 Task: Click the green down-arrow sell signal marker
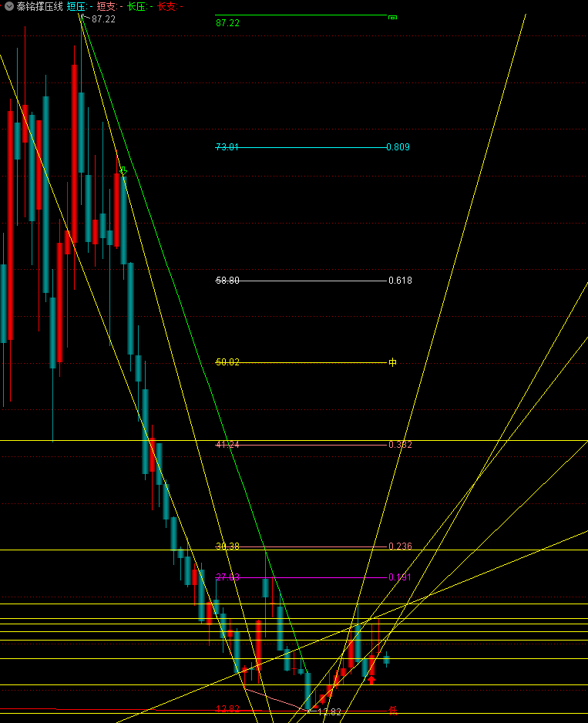pos(123,171)
